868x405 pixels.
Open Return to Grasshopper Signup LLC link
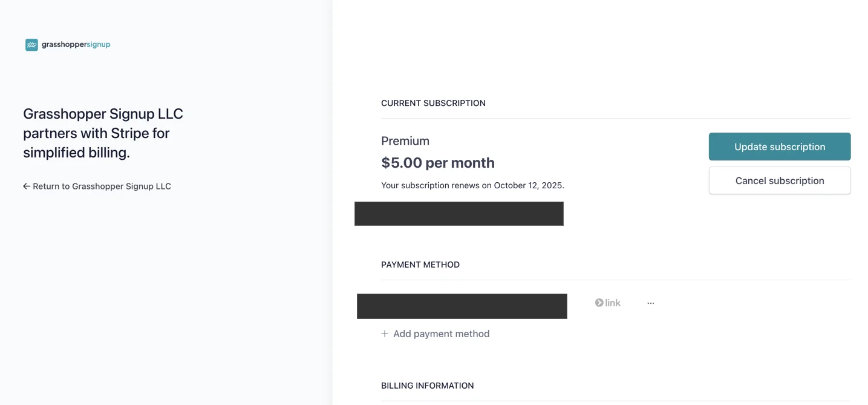coord(97,186)
